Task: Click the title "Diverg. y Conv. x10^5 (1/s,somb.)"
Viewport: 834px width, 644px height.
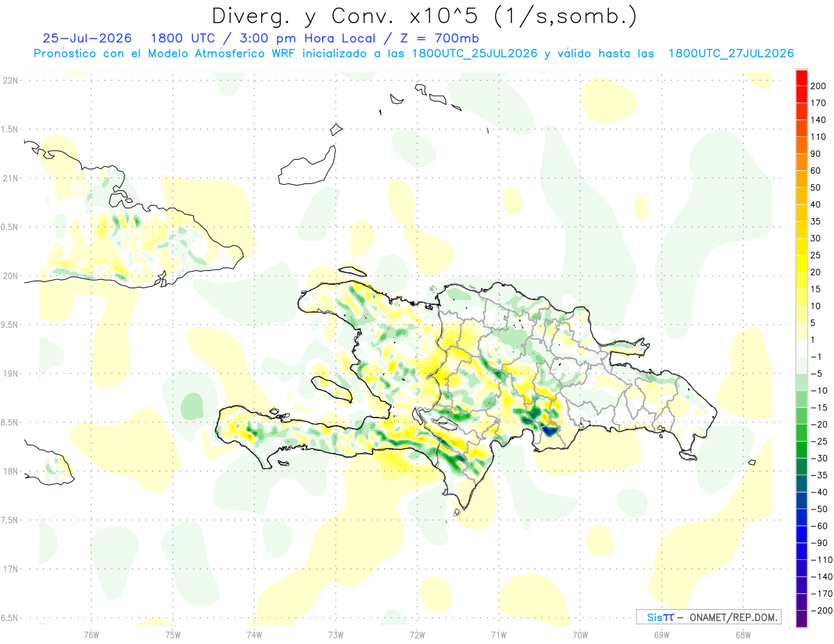Action: [423, 16]
